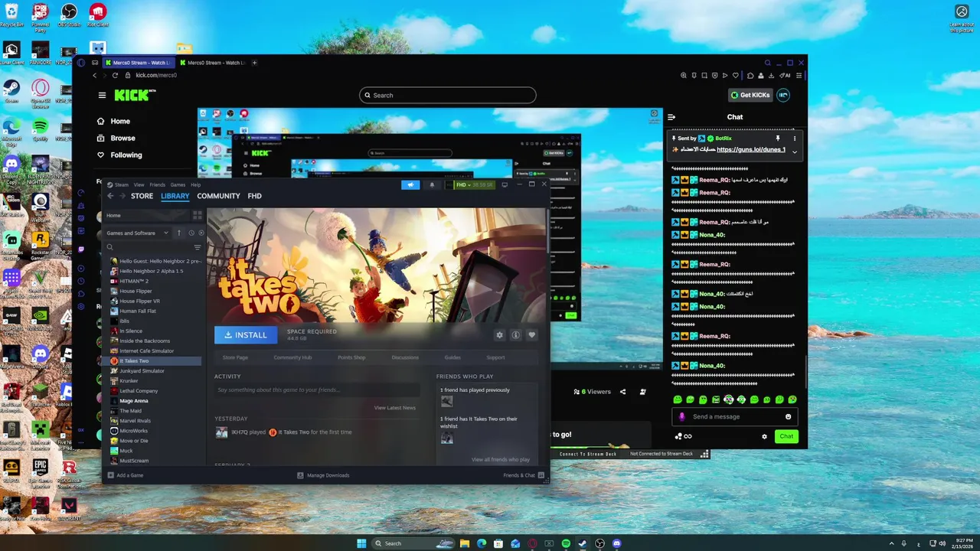The image size is (980, 551).
Task: Open Steam notifications bell icon
Action: (432, 184)
